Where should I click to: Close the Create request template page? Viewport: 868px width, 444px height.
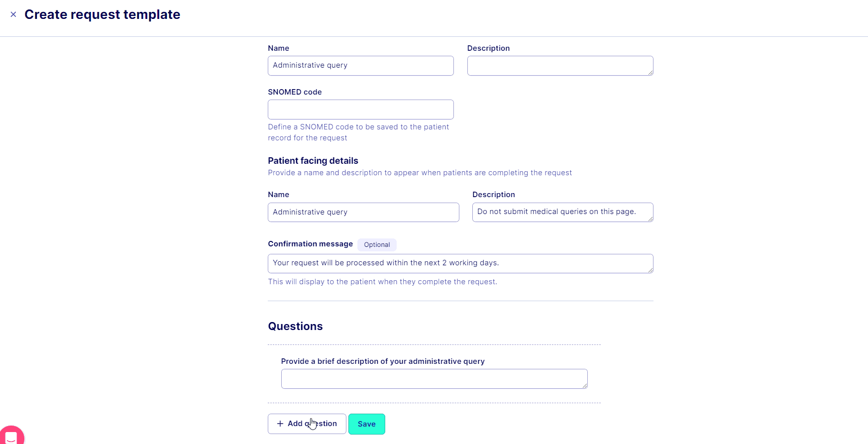coord(13,14)
